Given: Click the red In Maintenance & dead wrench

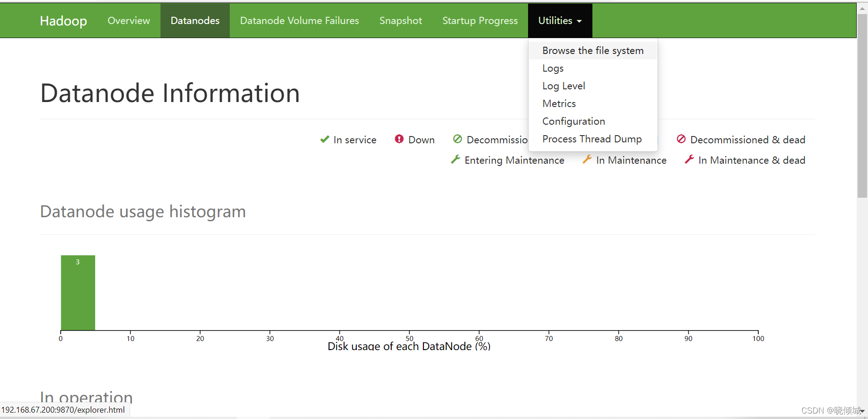Looking at the screenshot, I should tap(689, 159).
